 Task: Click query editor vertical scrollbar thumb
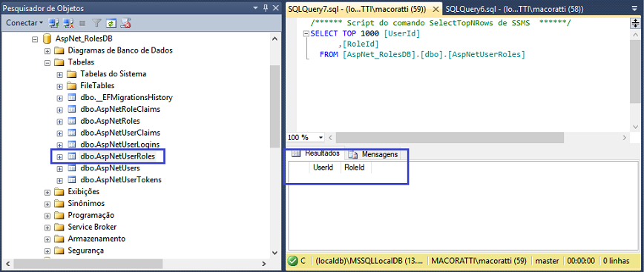click(635, 70)
